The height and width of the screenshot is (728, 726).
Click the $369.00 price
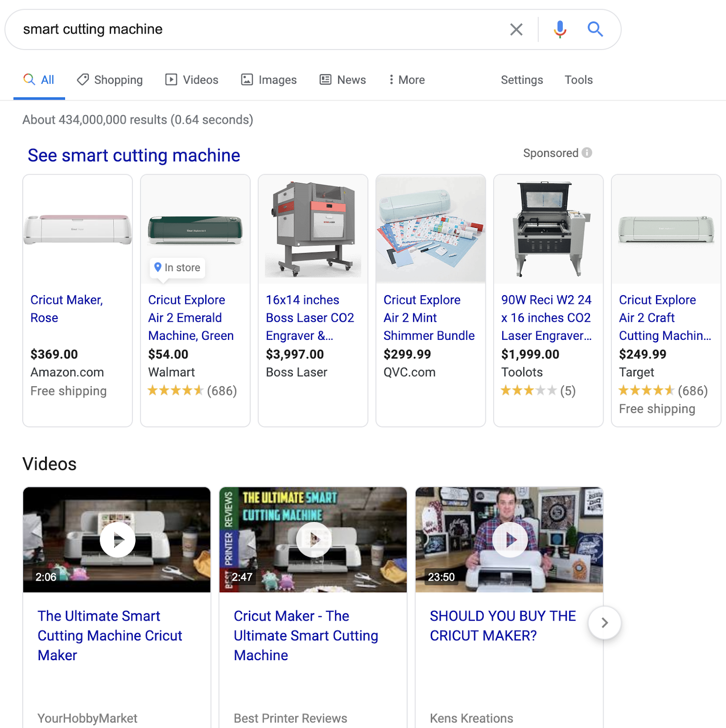54,354
